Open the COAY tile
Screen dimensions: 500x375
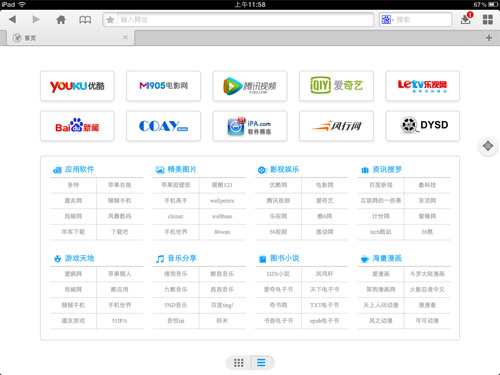(x=163, y=126)
